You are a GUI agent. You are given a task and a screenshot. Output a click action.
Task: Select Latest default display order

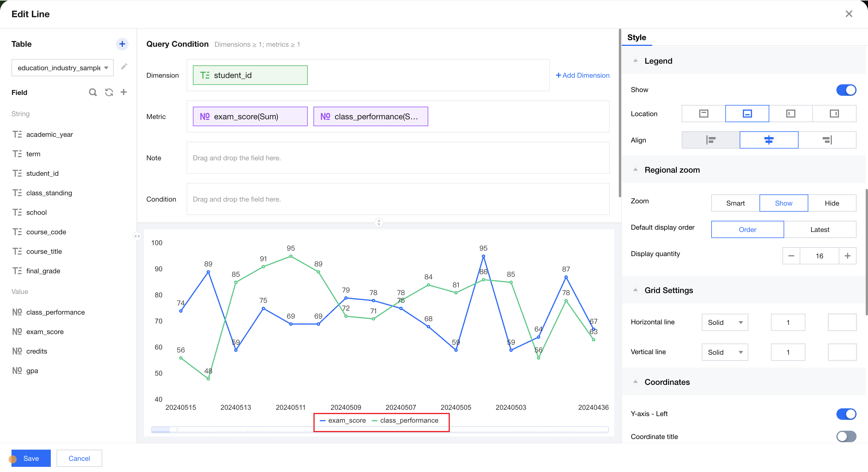tap(819, 230)
